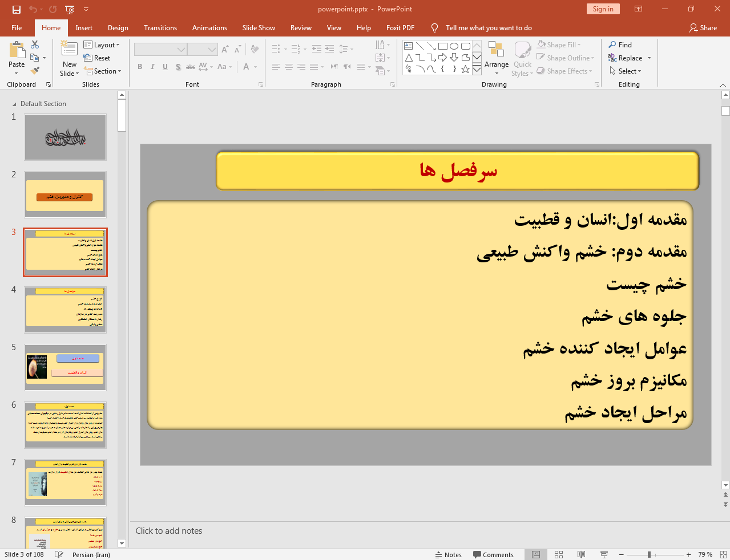Open the File menu
This screenshot has height=560, width=730.
(x=17, y=27)
